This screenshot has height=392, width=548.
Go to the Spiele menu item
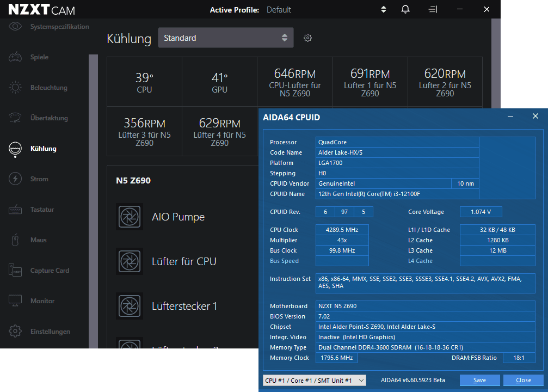coord(40,57)
